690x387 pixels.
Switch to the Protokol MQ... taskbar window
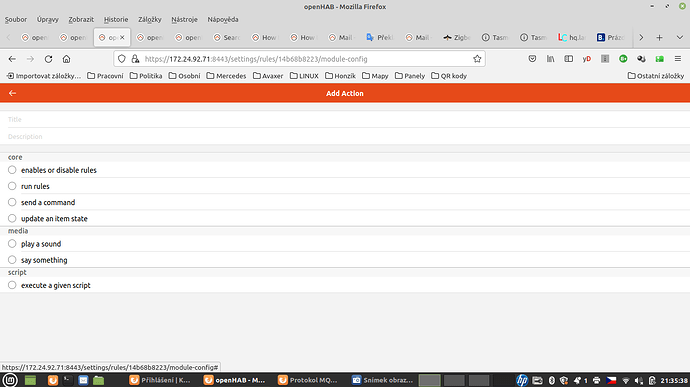308,380
